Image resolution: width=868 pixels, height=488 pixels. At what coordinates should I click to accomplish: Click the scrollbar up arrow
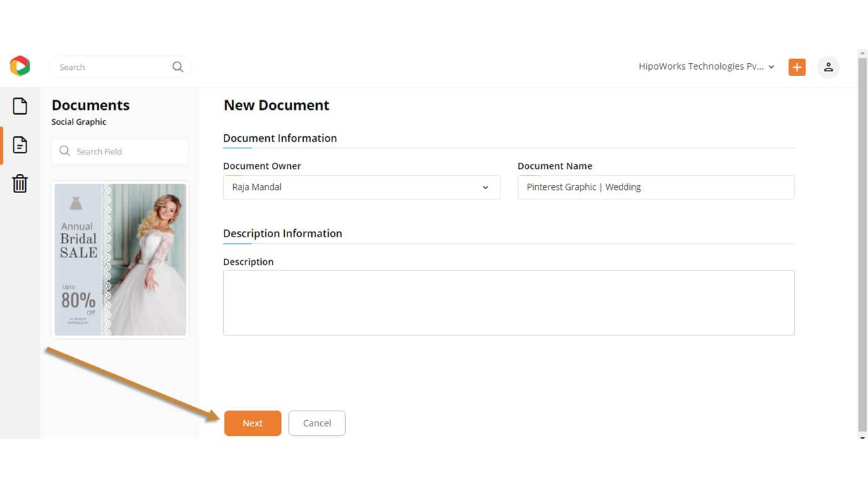pyautogui.click(x=863, y=53)
